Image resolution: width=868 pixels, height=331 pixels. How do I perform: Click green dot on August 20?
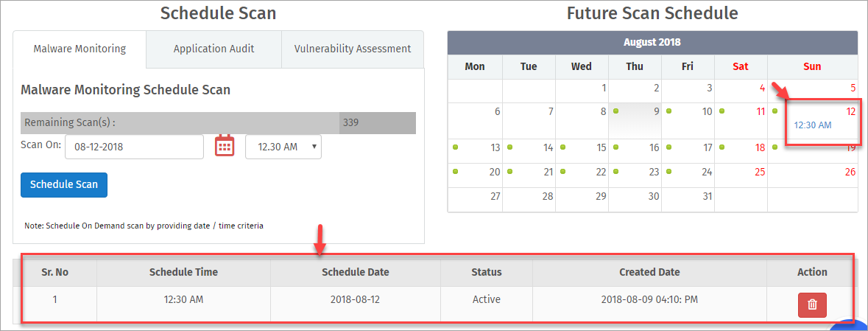pos(456,172)
